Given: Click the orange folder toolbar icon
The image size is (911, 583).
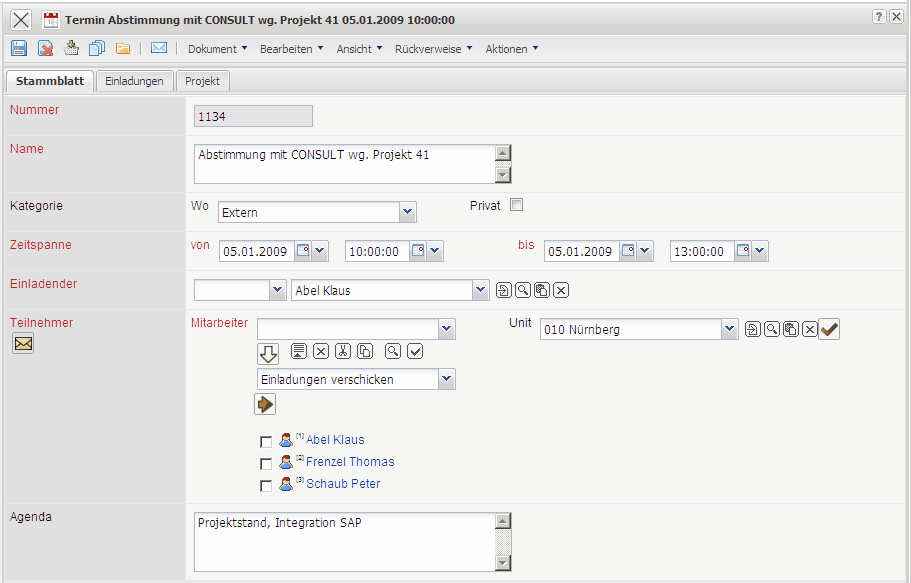Looking at the screenshot, I should (x=123, y=48).
